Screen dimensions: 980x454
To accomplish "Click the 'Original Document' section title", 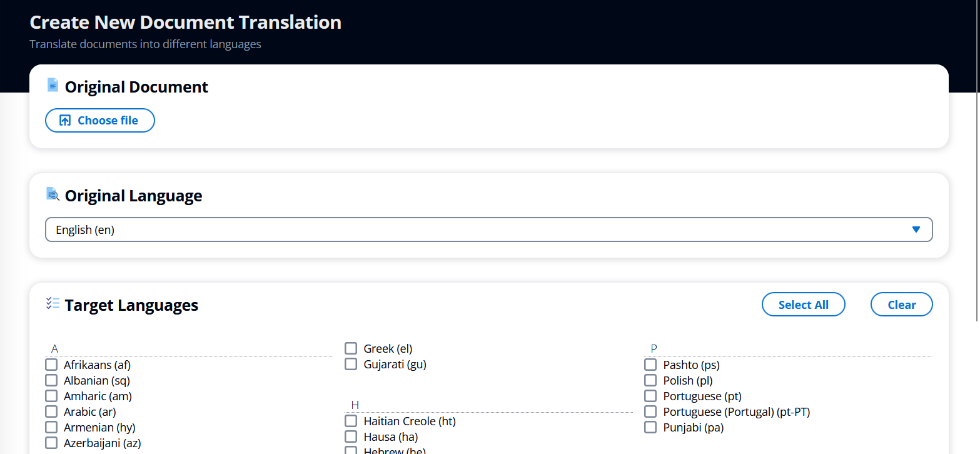I will coord(136,87).
